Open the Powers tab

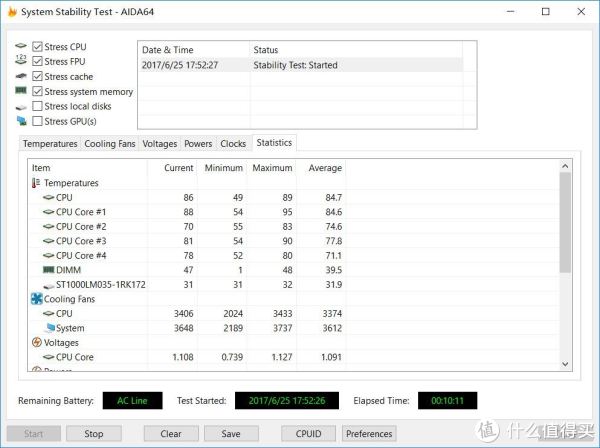tap(198, 144)
